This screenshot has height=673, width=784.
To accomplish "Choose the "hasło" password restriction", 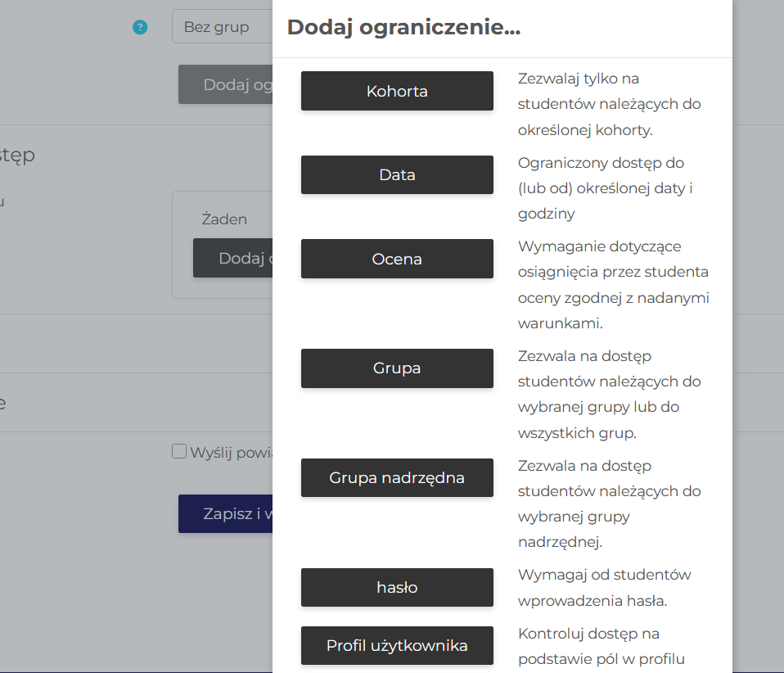I will 397,588.
